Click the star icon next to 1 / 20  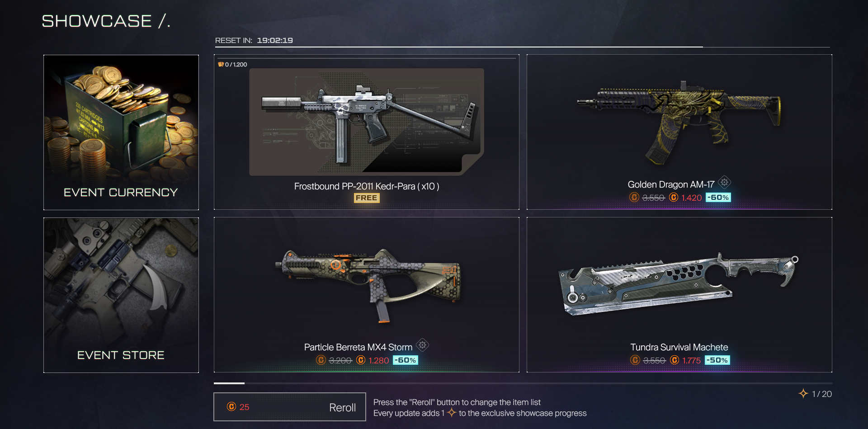click(x=803, y=393)
